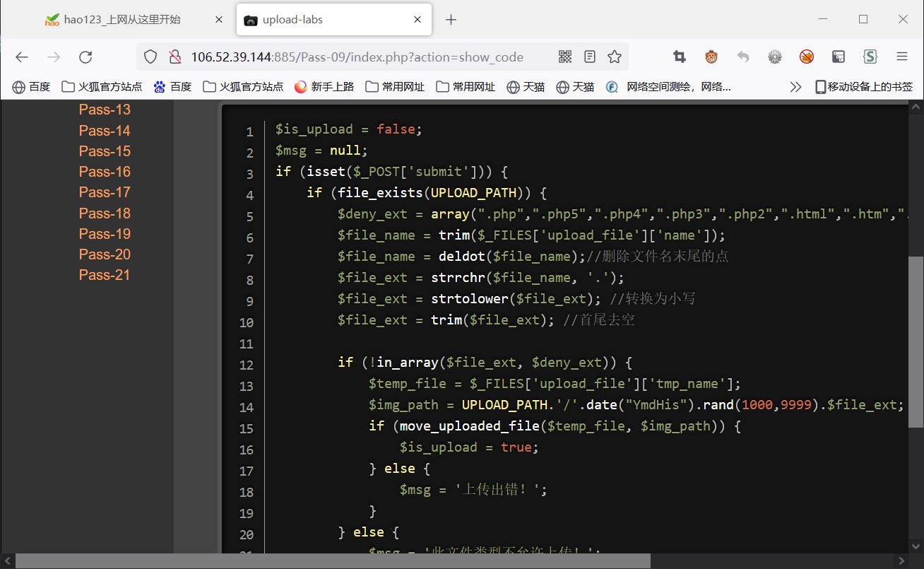
Task: Open Pass-18 in the sidebar
Action: (x=105, y=213)
